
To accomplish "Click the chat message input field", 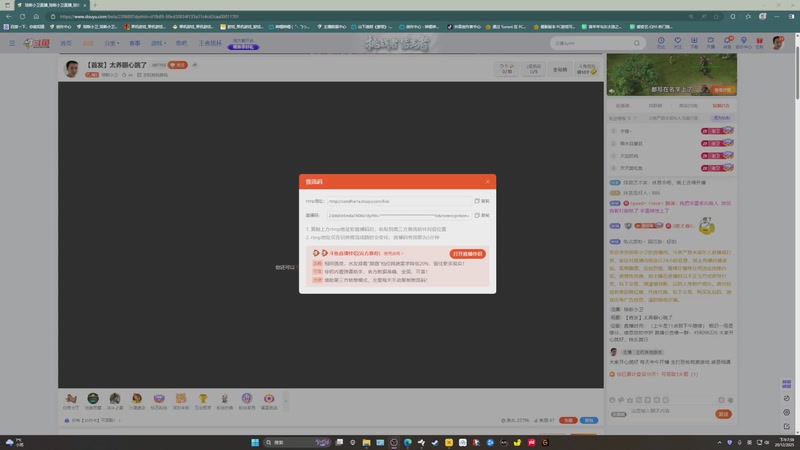I will click(x=671, y=411).
